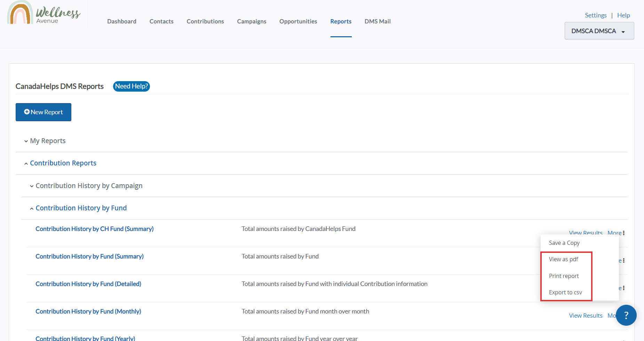Screen dimensions: 644x341
Task: Click description 'Total amounts raised by Fund month over month'
Action: 305,311
